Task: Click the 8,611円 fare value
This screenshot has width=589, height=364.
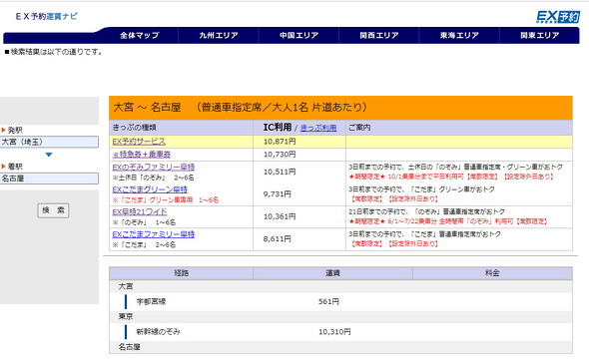Action: (x=278, y=238)
